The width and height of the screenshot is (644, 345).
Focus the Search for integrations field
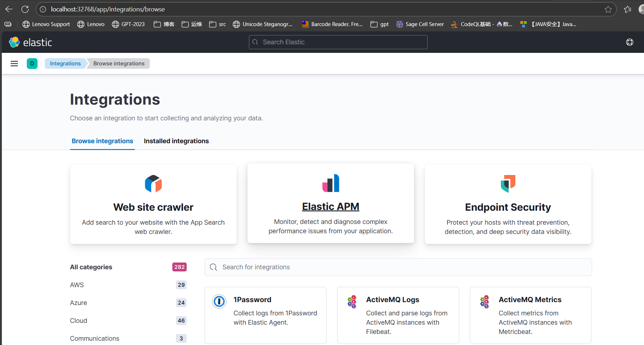tap(398, 267)
